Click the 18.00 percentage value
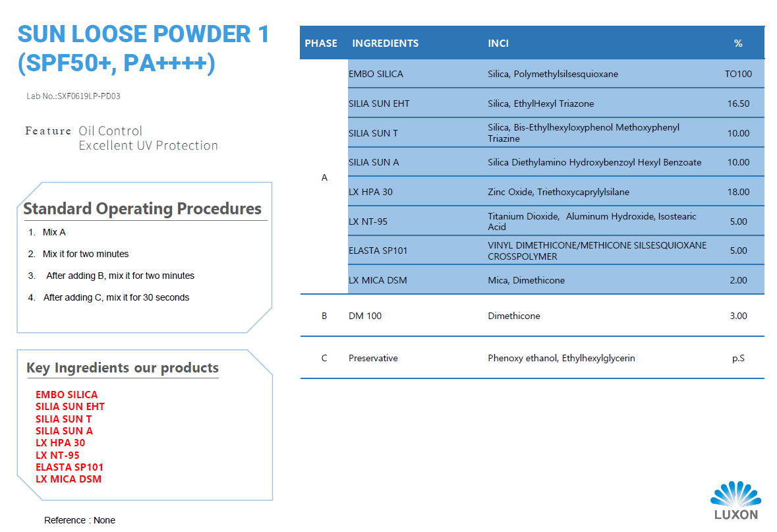This screenshot has width=777, height=532. pos(738,192)
